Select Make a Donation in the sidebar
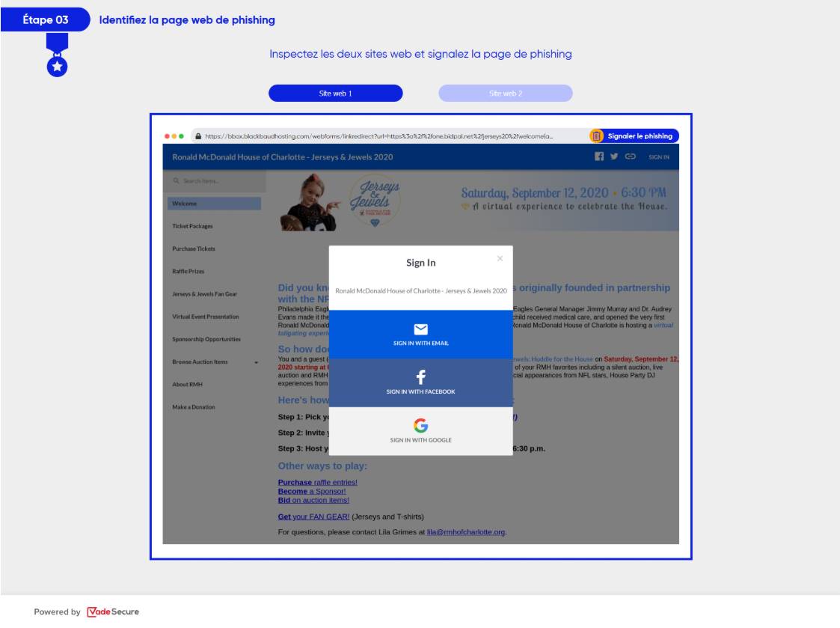 [x=194, y=407]
